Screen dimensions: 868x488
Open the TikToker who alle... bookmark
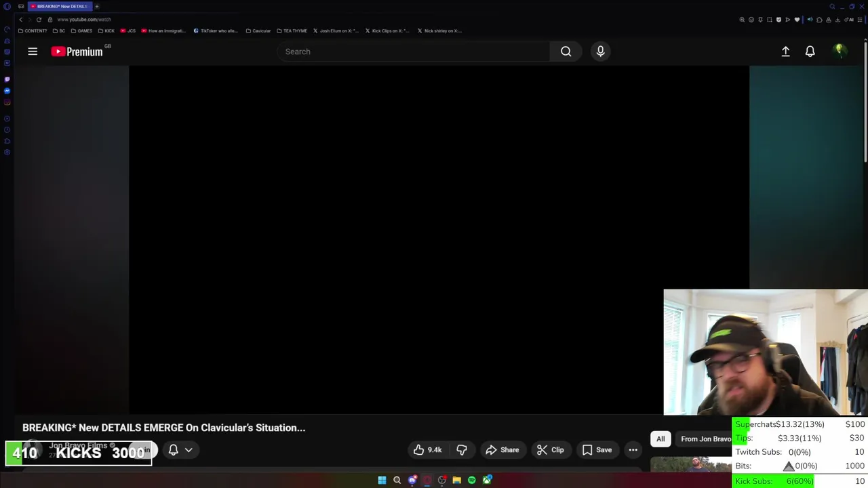216,30
